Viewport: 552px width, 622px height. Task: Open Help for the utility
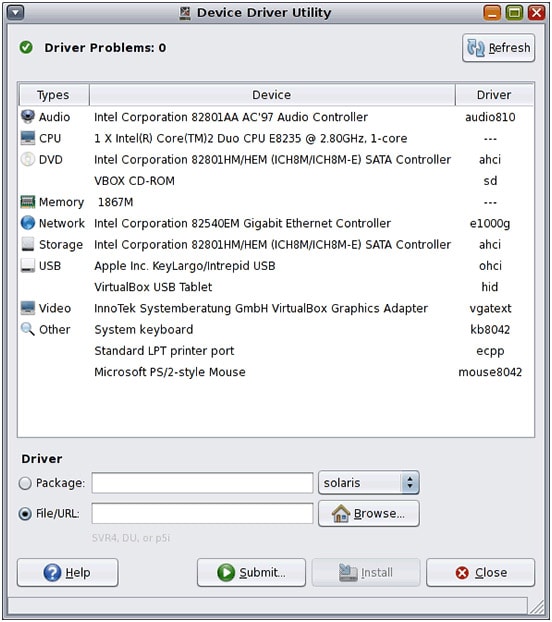pos(68,572)
